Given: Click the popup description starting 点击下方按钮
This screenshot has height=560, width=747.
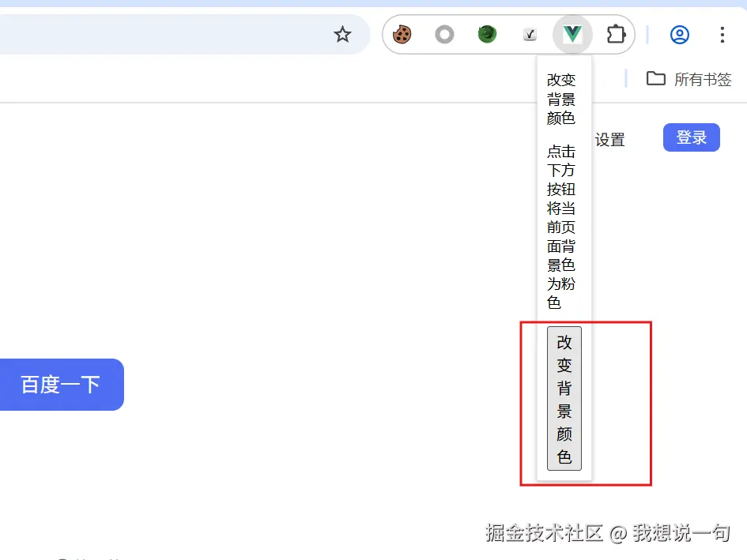Looking at the screenshot, I should 561,227.
